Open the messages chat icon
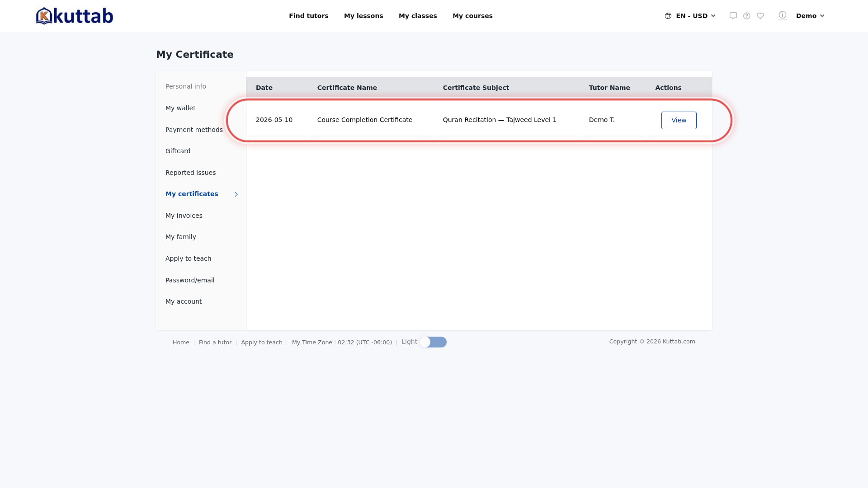Screen dimensions: 868x488 [x=733, y=16]
